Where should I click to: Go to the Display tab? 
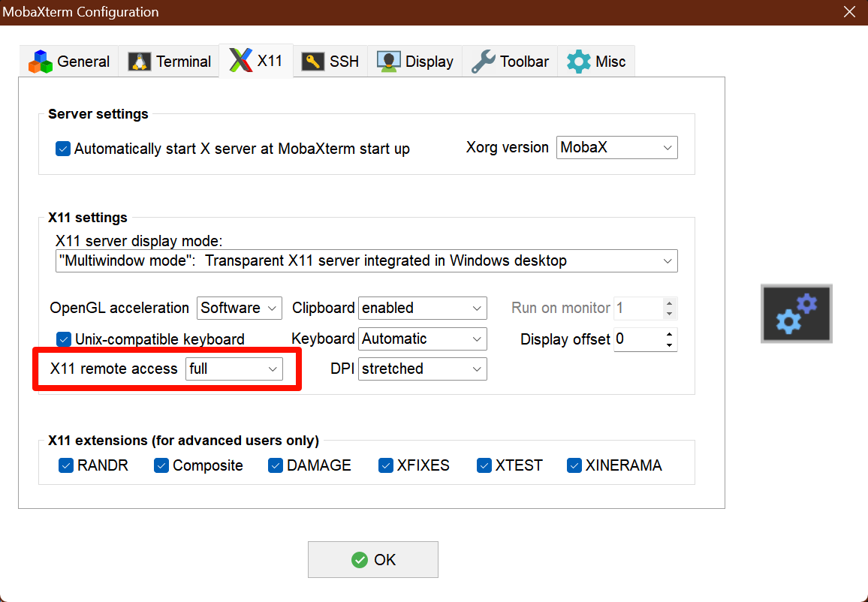click(x=414, y=62)
